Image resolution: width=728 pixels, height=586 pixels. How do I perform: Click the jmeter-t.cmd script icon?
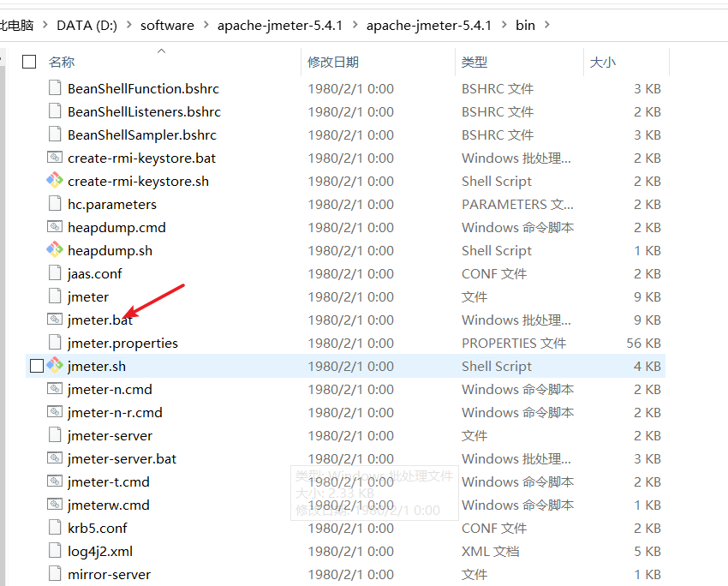tap(55, 481)
